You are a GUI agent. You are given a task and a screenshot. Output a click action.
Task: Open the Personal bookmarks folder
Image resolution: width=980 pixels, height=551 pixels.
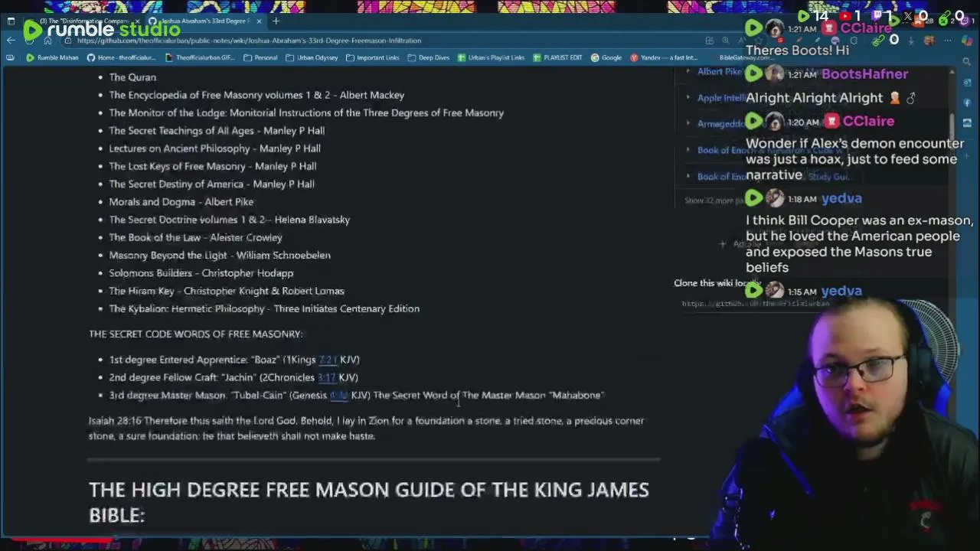[260, 57]
